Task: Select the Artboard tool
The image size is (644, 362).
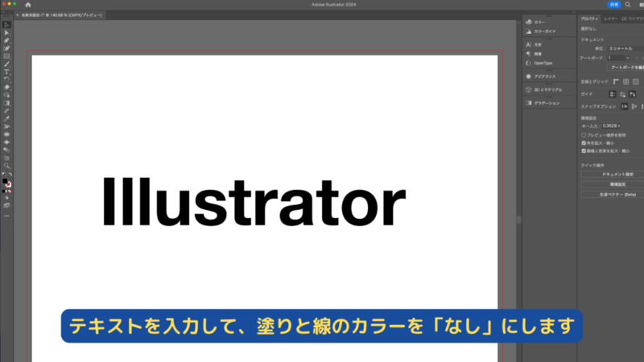Action: [6, 158]
